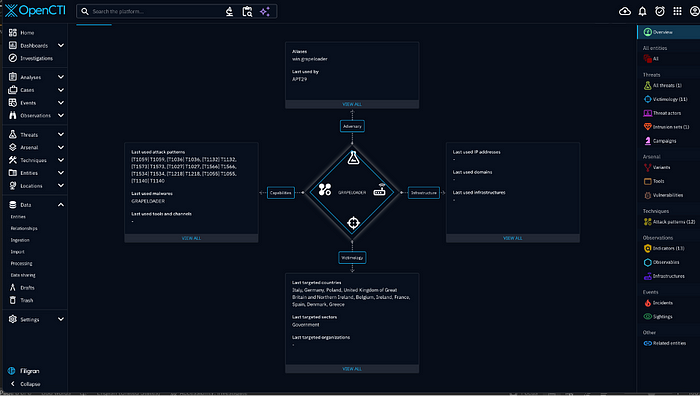Viewport: 700px width, 396px height.
Task: Expand the Dashboards menu chevron
Action: tap(61, 46)
